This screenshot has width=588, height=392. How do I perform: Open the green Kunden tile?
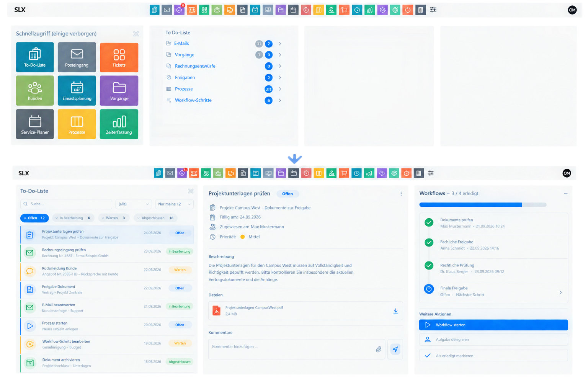point(35,90)
